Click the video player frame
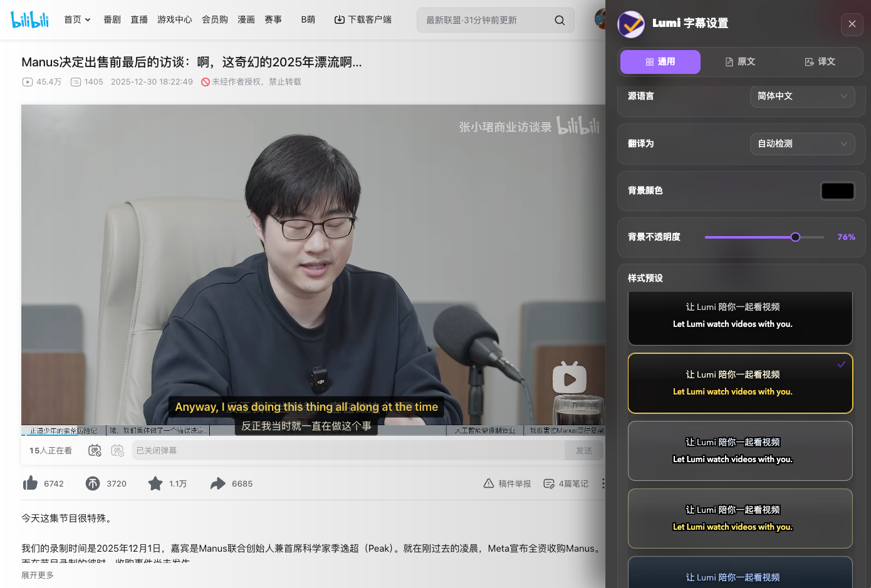Image resolution: width=871 pixels, height=588 pixels. [x=313, y=269]
